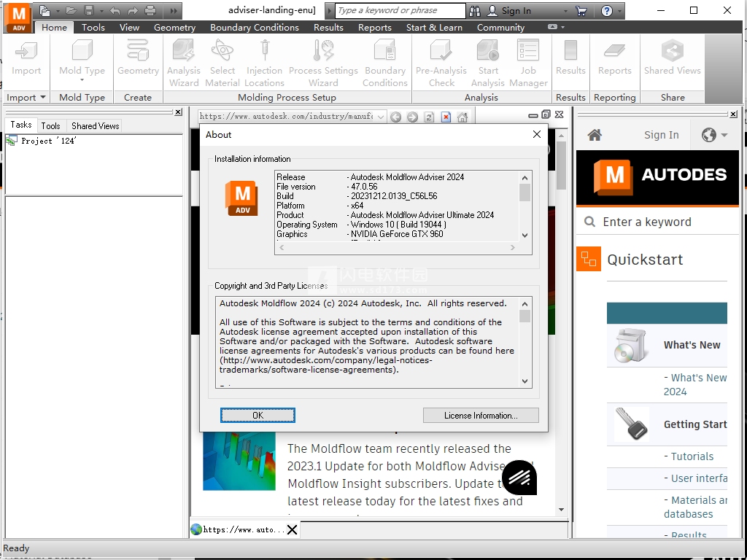Click the Open folder icon in quick access toolbar
This screenshot has width=747, height=560.
pyautogui.click(x=71, y=10)
